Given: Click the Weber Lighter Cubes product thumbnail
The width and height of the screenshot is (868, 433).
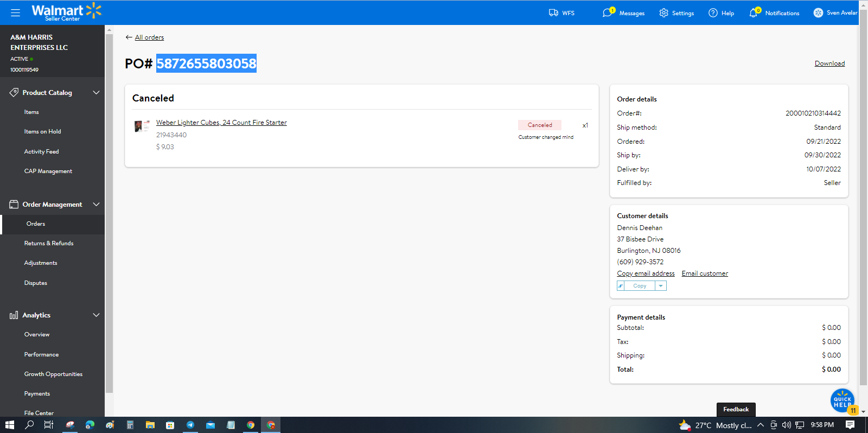Looking at the screenshot, I should (x=142, y=126).
